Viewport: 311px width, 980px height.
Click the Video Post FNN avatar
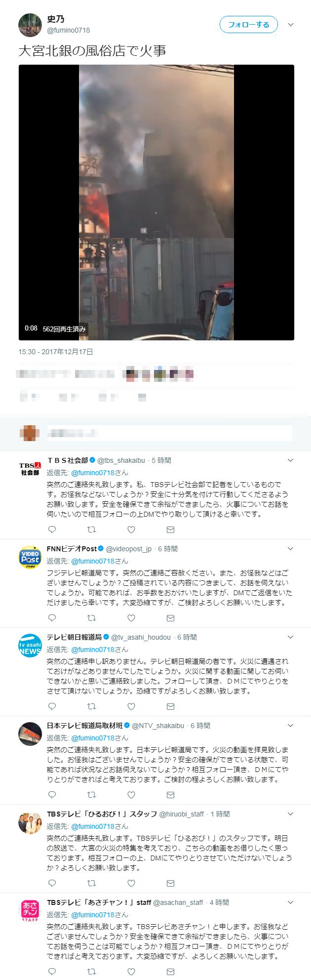[x=30, y=557]
